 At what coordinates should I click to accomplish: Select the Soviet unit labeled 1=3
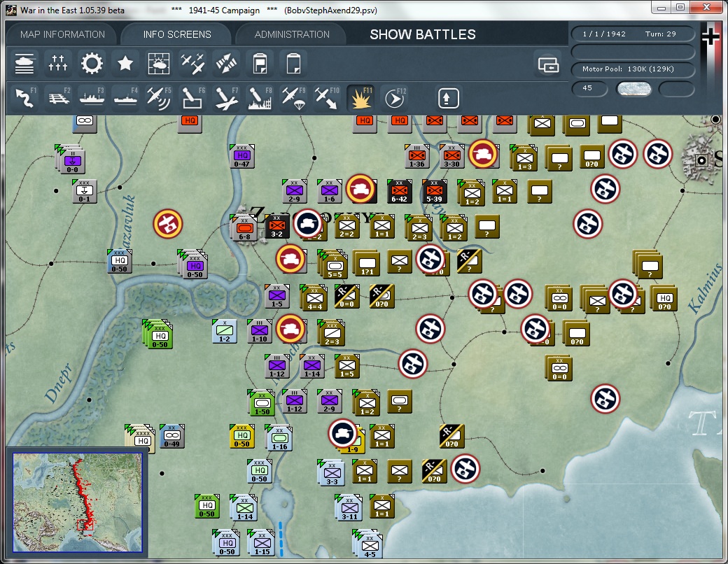[524, 158]
